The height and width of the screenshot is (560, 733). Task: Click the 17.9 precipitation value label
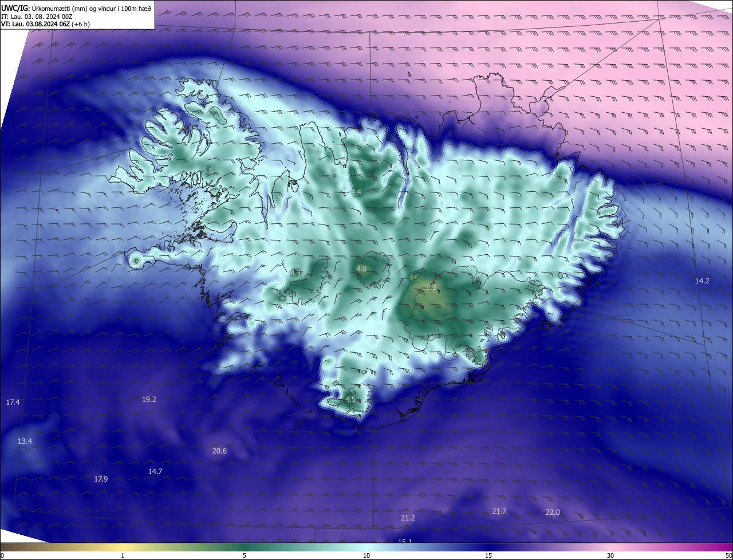pos(101,479)
